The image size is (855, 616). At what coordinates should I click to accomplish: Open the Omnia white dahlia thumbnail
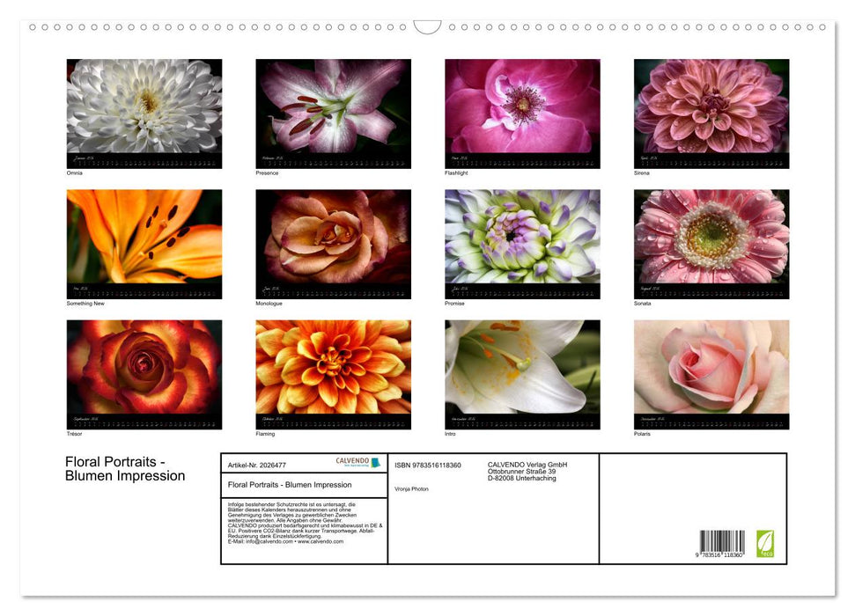coord(144,112)
